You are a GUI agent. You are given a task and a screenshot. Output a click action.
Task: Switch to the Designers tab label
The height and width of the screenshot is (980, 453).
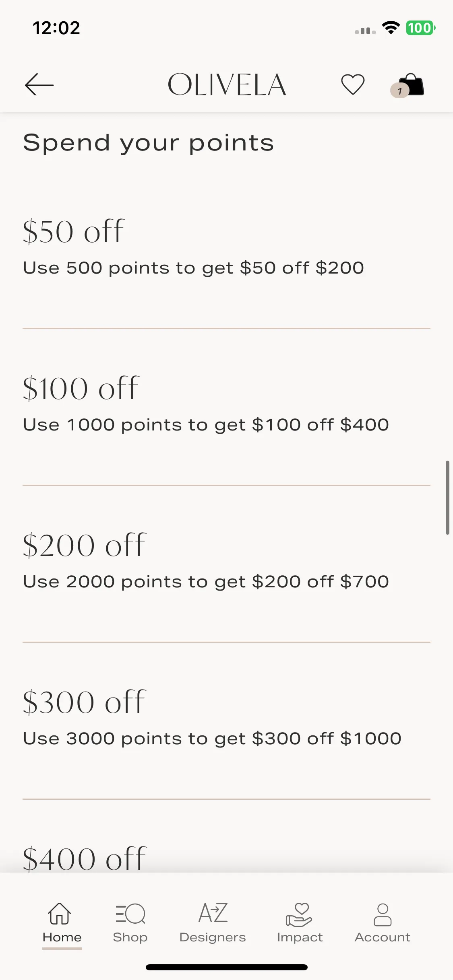pyautogui.click(x=213, y=937)
